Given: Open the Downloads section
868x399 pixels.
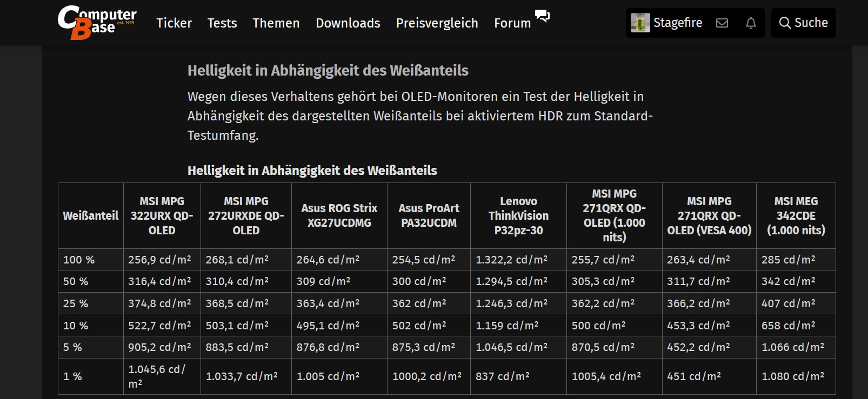Looking at the screenshot, I should (348, 23).
